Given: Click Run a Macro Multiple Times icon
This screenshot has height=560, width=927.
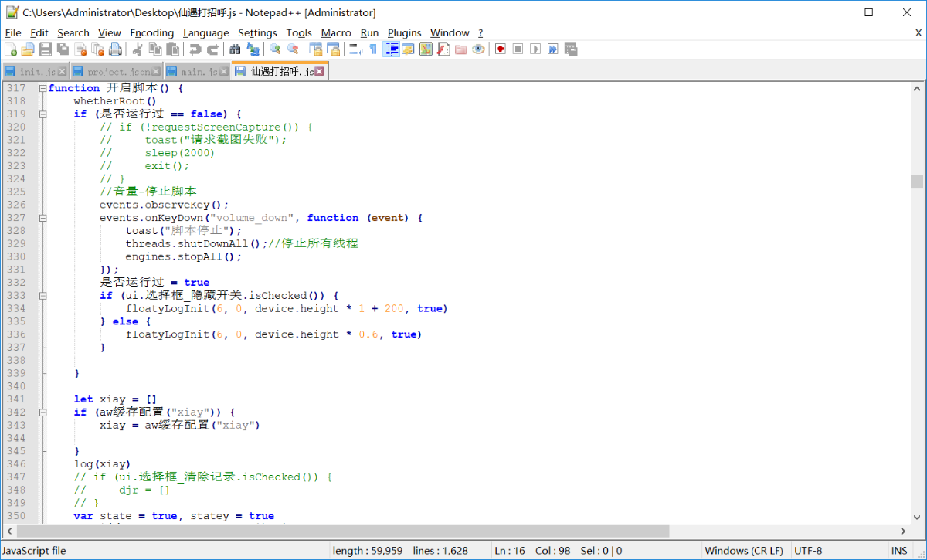Looking at the screenshot, I should pyautogui.click(x=553, y=49).
